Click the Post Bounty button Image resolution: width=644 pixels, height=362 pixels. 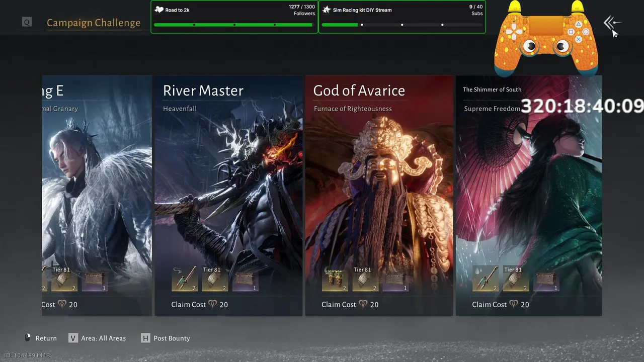(x=166, y=338)
